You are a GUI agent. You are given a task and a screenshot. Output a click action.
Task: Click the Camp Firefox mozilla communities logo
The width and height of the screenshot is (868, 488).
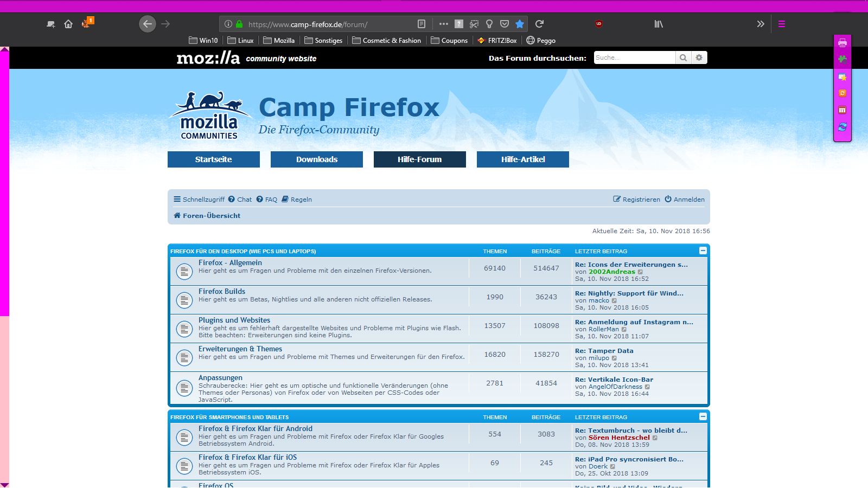pos(210,115)
